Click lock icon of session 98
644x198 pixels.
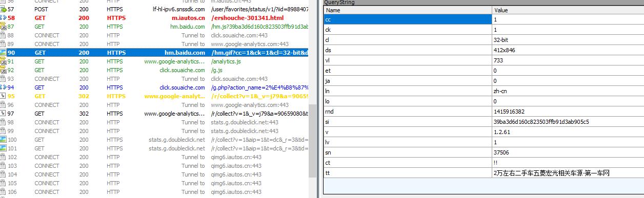click(x=4, y=122)
